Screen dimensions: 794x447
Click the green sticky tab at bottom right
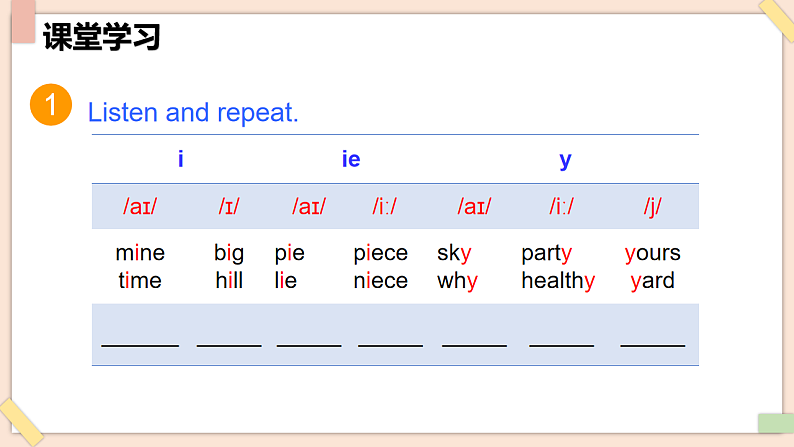click(776, 423)
